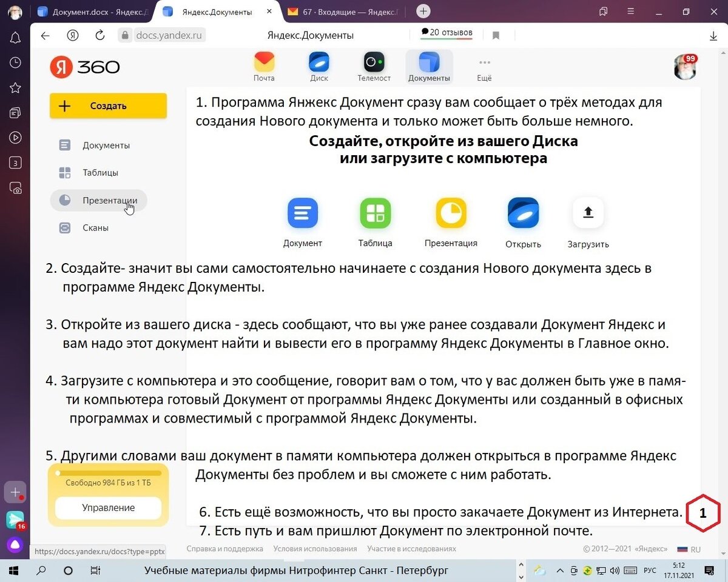The image size is (728, 582).
Task: Open a new browser tab with plus
Action: coord(423,12)
